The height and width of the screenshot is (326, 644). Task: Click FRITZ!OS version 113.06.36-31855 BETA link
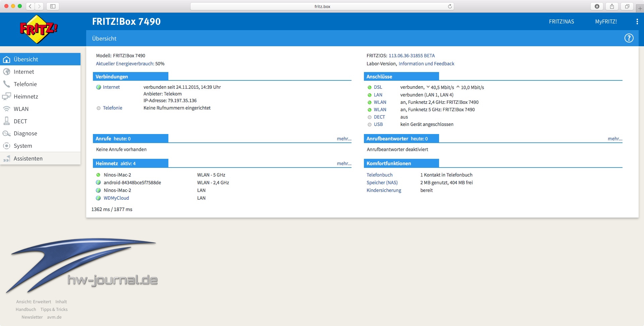412,56
